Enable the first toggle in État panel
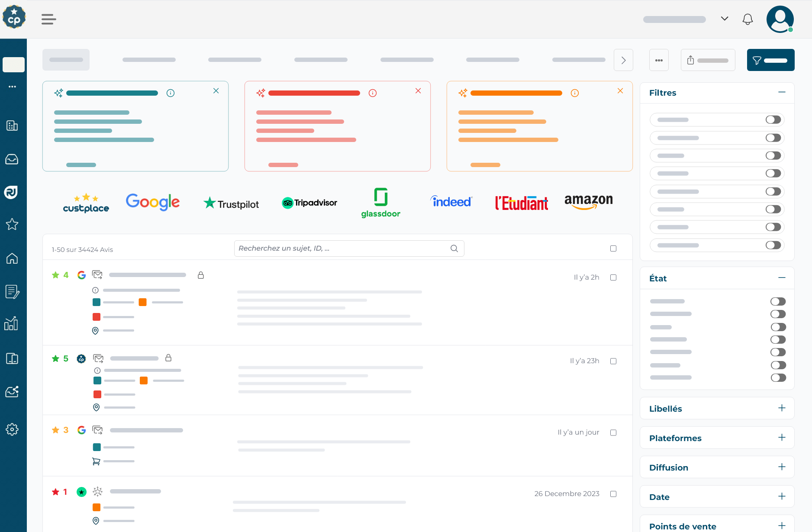 tap(778, 301)
